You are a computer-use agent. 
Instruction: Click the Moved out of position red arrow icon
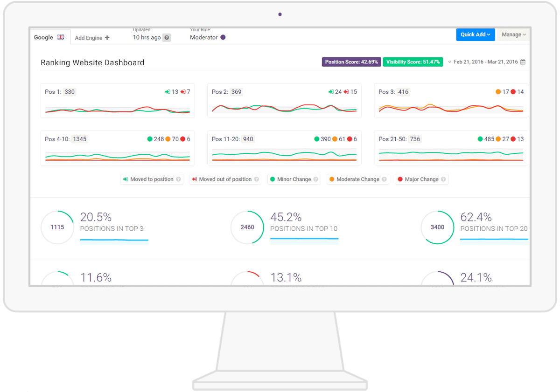click(x=195, y=179)
